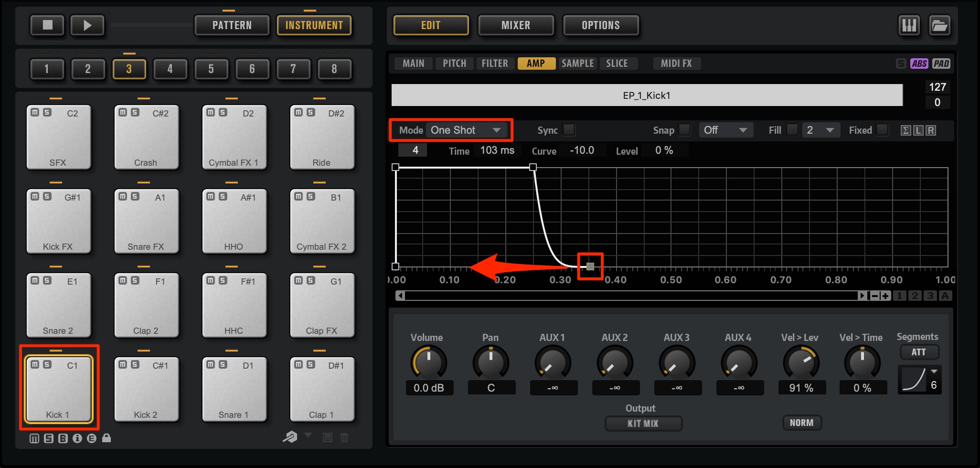Click the info icon below pads
980x468 pixels.
click(x=77, y=438)
